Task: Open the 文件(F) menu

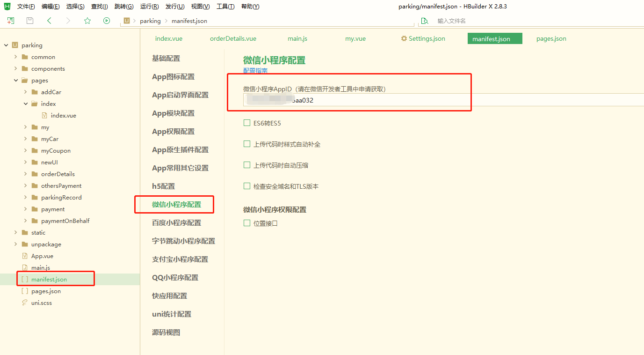Action: click(x=26, y=7)
